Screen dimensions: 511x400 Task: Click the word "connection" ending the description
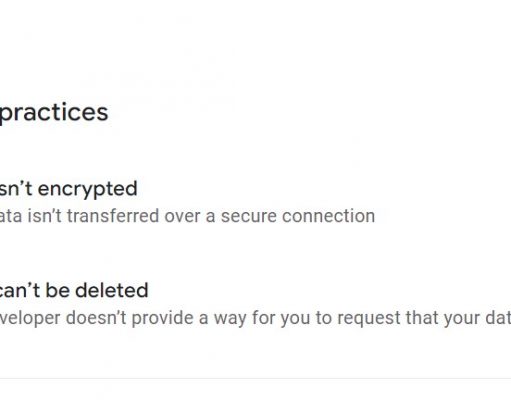(x=328, y=216)
